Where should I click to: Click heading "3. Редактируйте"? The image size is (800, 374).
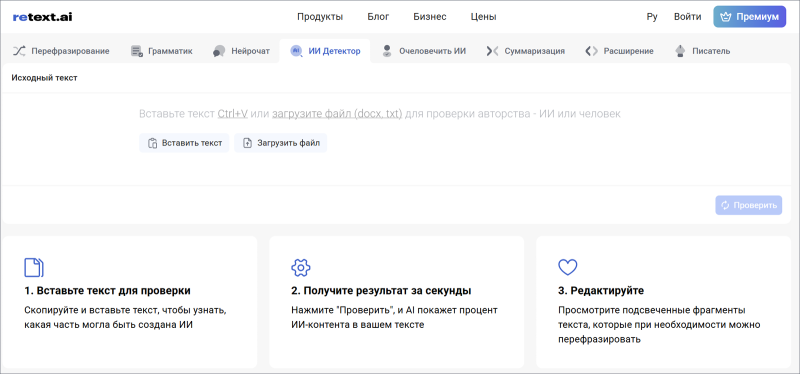(x=601, y=291)
